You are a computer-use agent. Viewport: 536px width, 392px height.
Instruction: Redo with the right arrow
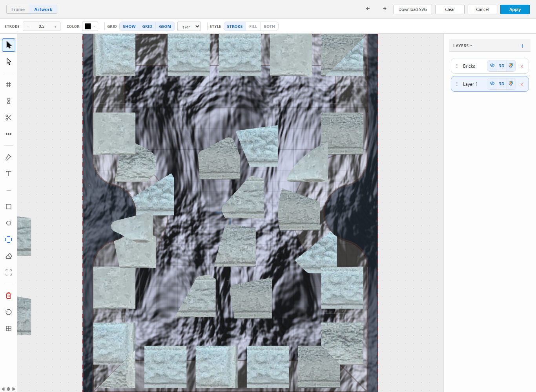[x=385, y=9]
